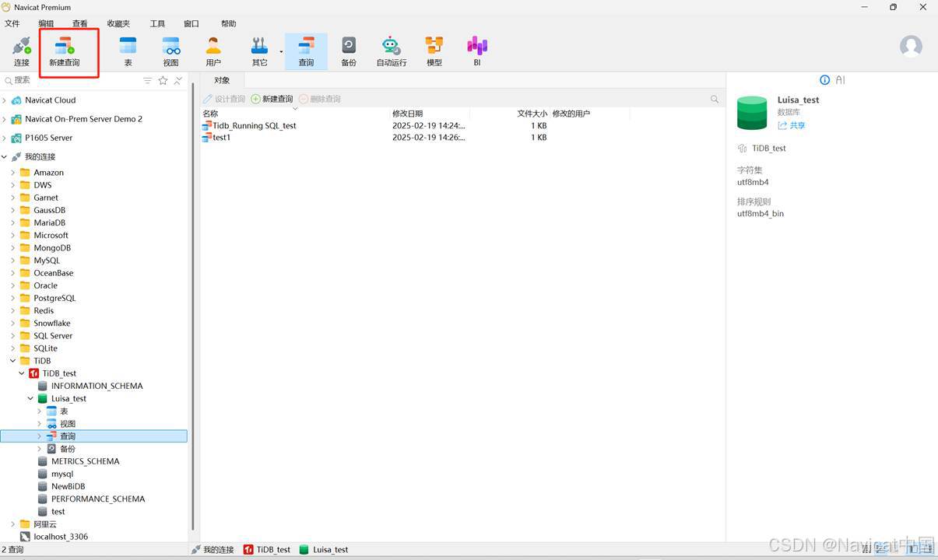Click the search magnifier icon in object pane
Viewport: 938px width, 560px height.
(x=715, y=100)
